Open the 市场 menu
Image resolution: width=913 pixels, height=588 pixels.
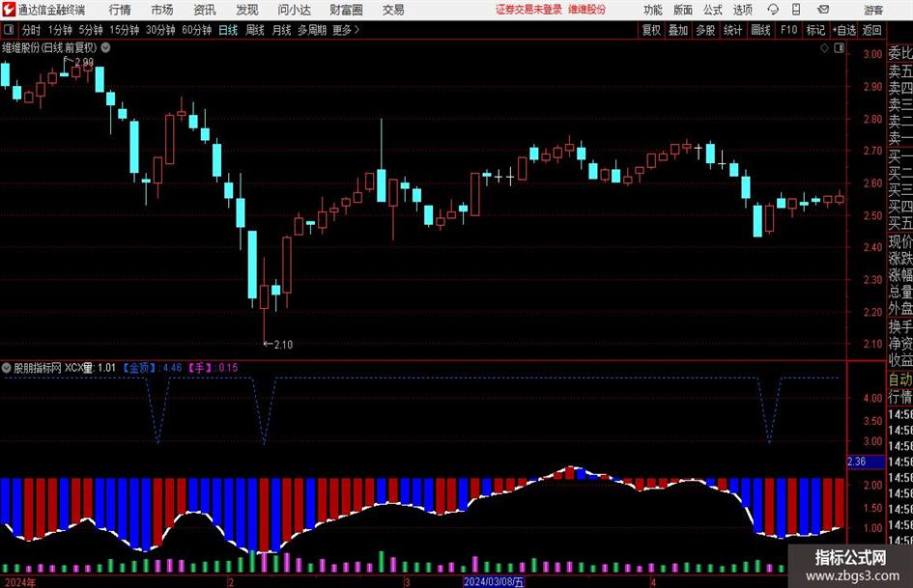pos(162,10)
